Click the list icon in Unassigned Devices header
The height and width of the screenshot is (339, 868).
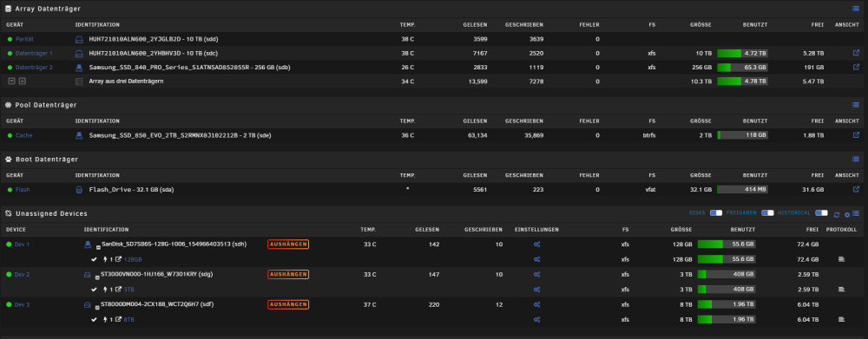click(856, 213)
